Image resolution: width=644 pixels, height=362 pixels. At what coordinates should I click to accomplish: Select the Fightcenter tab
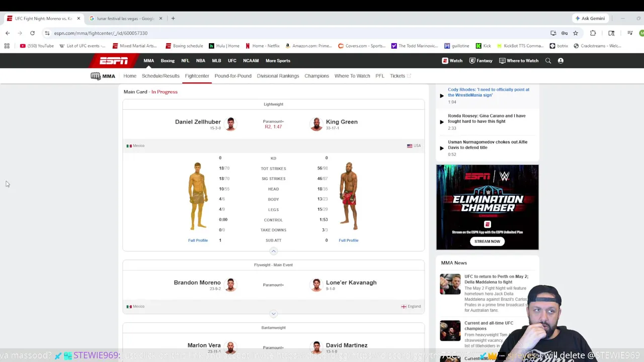coord(197,76)
